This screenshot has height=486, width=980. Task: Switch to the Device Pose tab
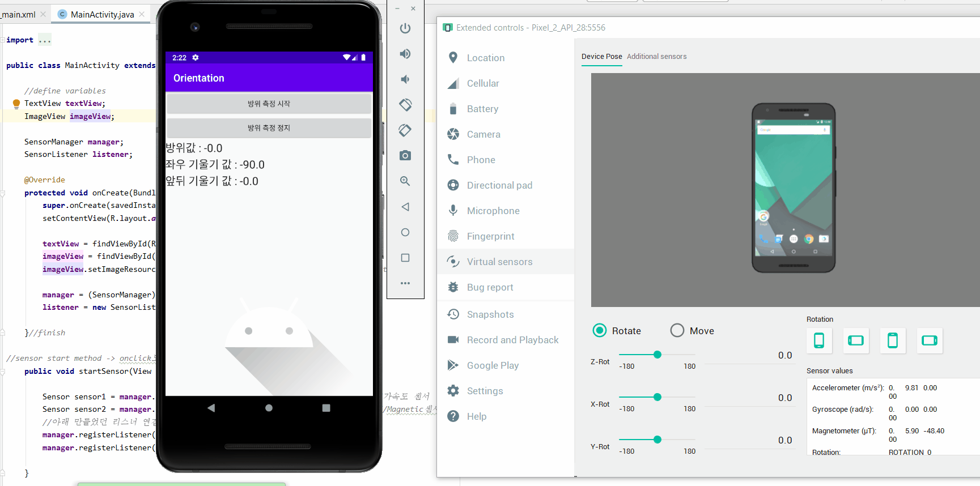point(601,57)
